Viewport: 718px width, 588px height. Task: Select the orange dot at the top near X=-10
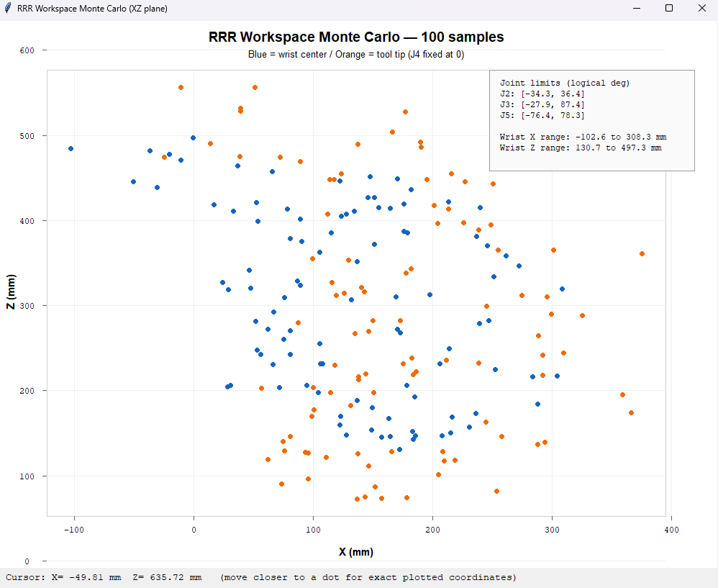tap(180, 86)
